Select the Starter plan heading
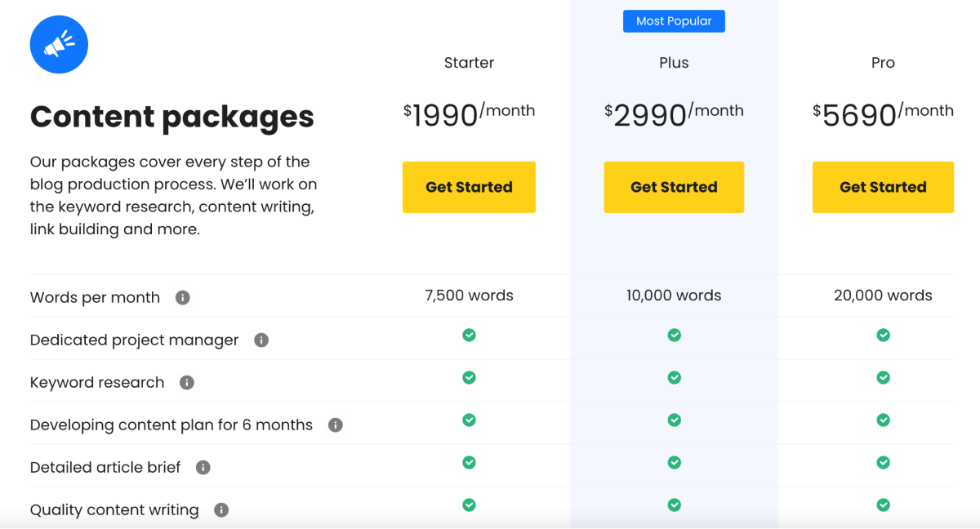The width and height of the screenshot is (980, 529). pos(469,63)
